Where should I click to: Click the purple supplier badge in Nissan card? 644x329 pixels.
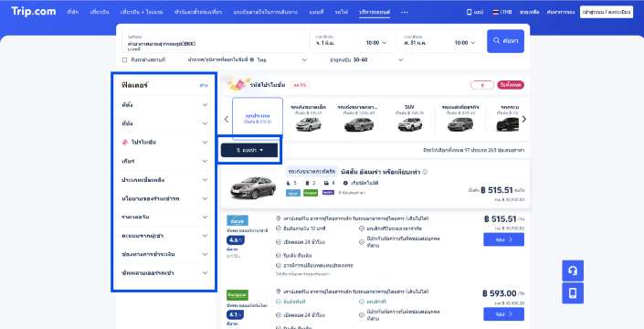pyautogui.click(x=328, y=192)
